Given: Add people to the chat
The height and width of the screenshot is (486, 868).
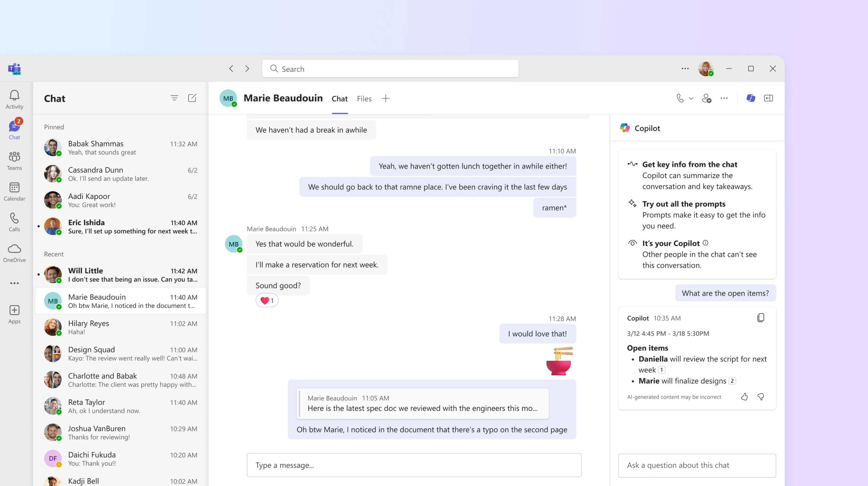Looking at the screenshot, I should 707,98.
